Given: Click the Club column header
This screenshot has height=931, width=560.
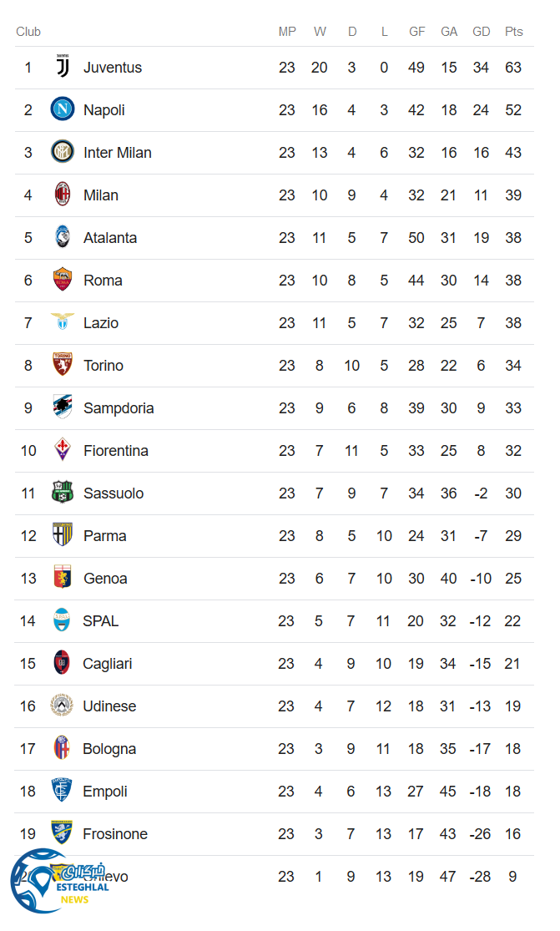Looking at the screenshot, I should pyautogui.click(x=28, y=32).
